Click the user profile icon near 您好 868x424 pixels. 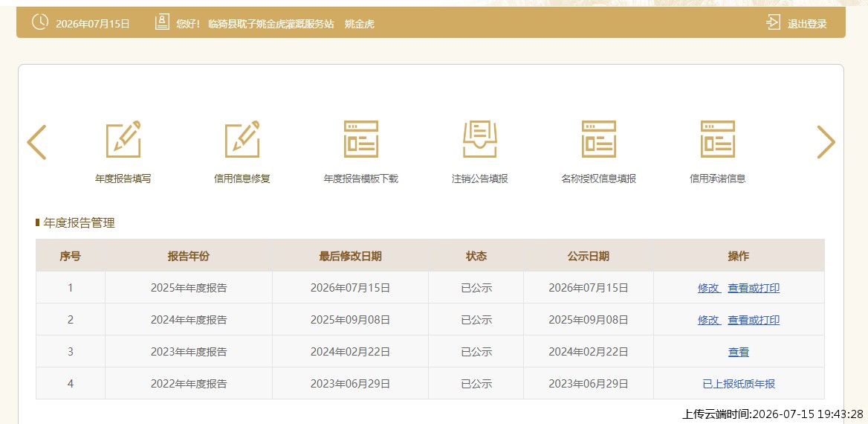162,23
